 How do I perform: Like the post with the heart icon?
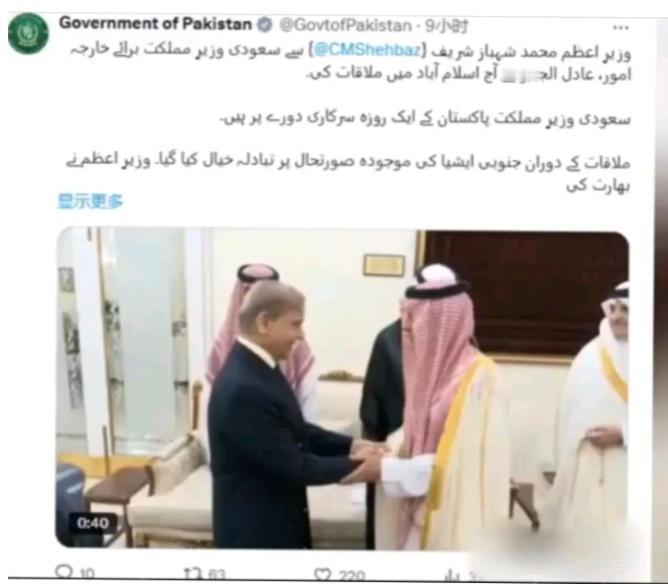click(322, 574)
